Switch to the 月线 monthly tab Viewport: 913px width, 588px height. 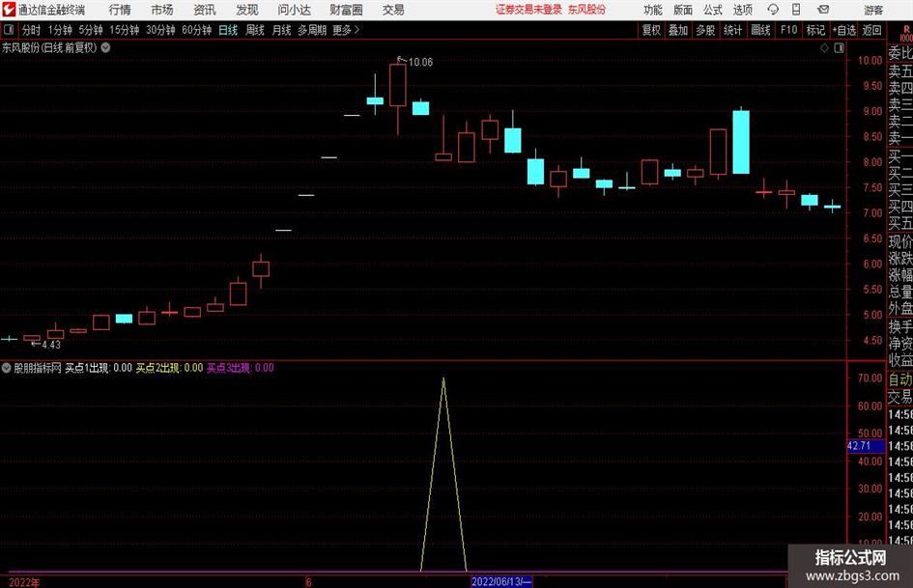[281, 30]
